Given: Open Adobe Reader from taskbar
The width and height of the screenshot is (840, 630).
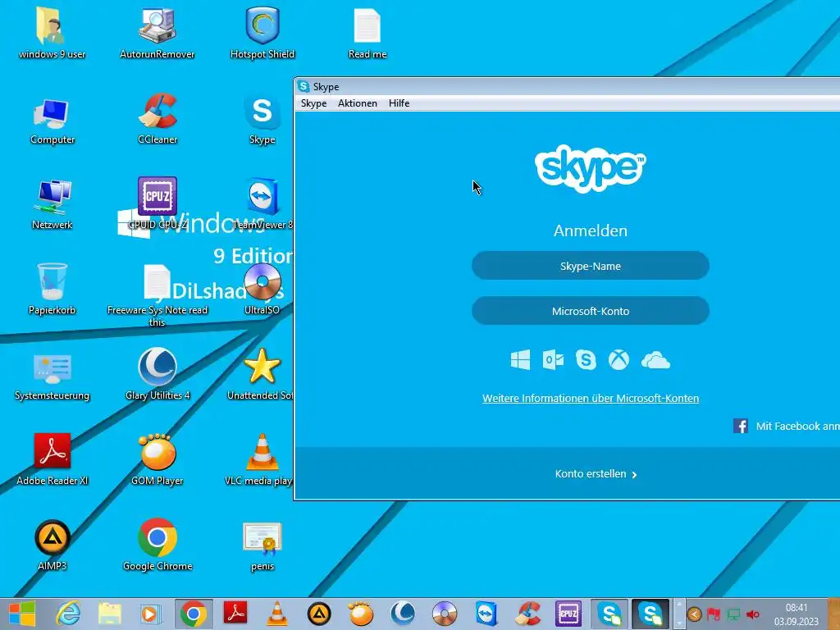Looking at the screenshot, I should point(235,614).
